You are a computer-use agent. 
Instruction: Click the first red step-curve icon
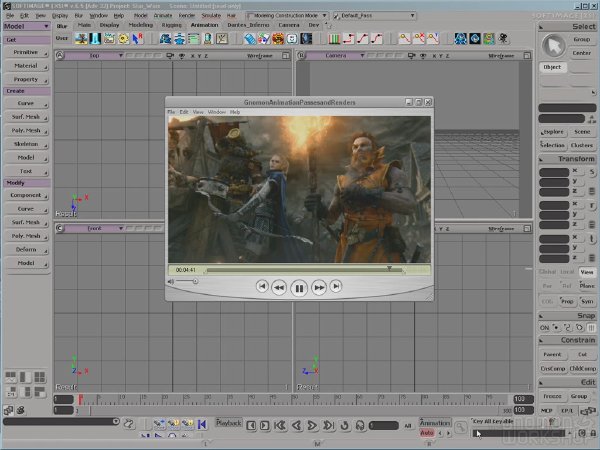point(348,39)
